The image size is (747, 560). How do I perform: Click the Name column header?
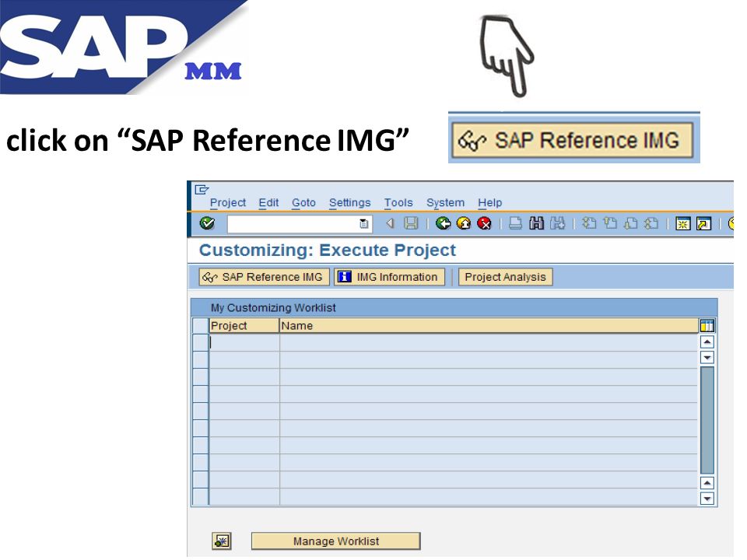point(489,326)
